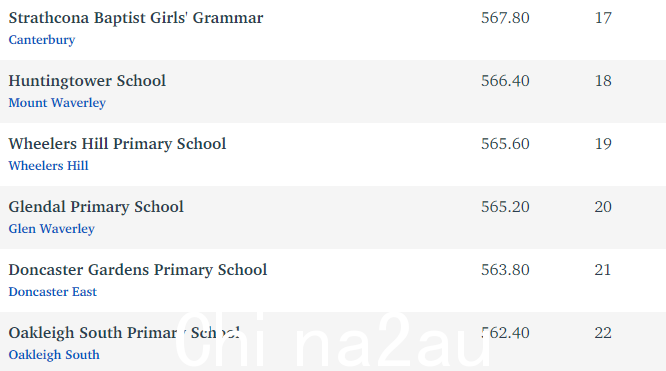666x371 pixels.
Task: Open the Canterbury suburb link
Action: point(42,40)
